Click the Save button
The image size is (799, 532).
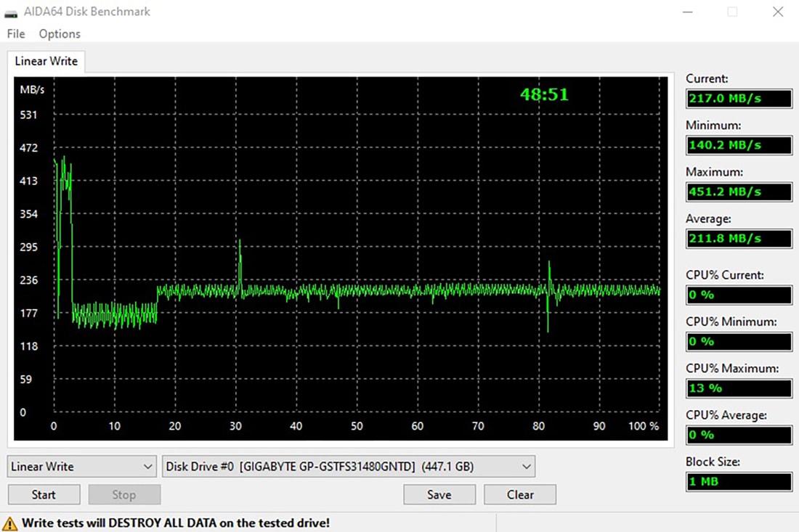pos(439,494)
